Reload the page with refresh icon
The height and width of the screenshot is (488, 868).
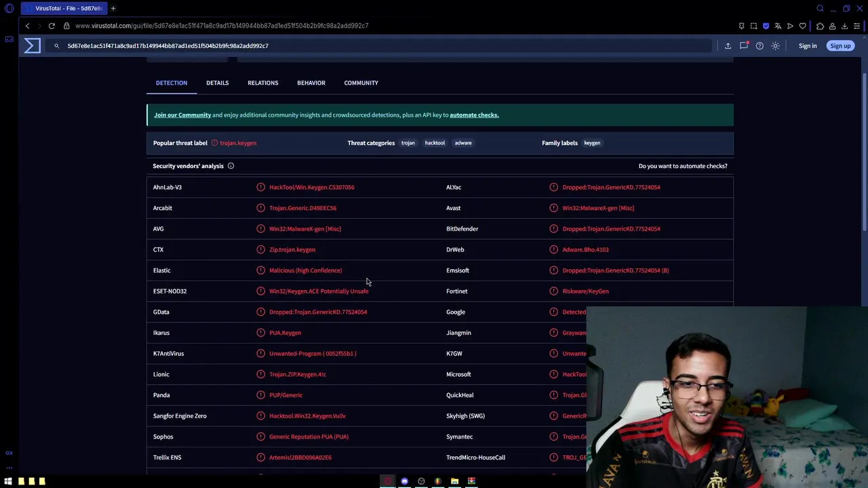click(x=52, y=26)
